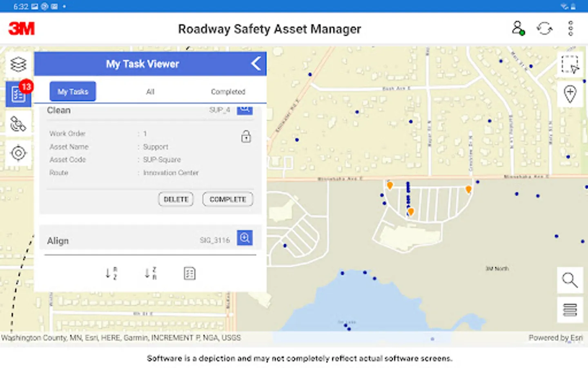This screenshot has height=368, width=588.
Task: Open the satellite GPS tool icon
Action: tap(18, 123)
